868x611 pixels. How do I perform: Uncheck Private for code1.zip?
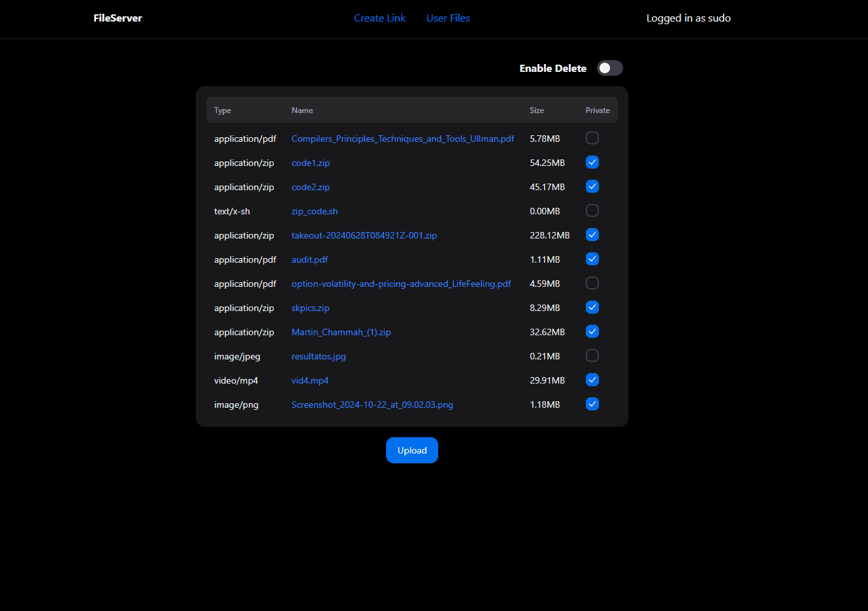pos(592,162)
